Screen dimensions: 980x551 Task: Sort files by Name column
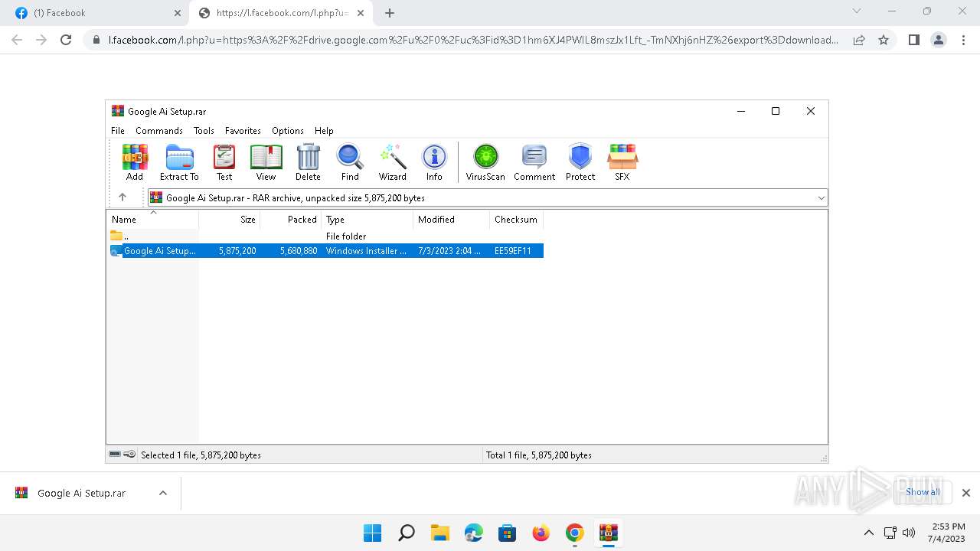(x=153, y=220)
